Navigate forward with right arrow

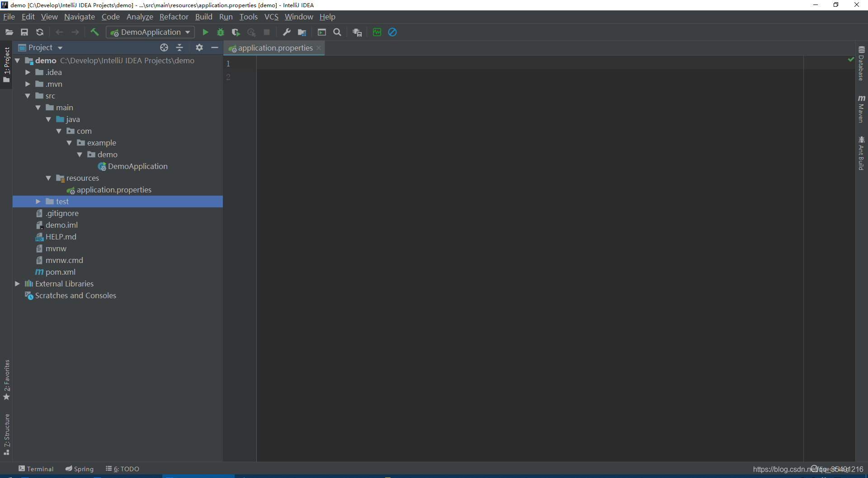[x=75, y=32]
